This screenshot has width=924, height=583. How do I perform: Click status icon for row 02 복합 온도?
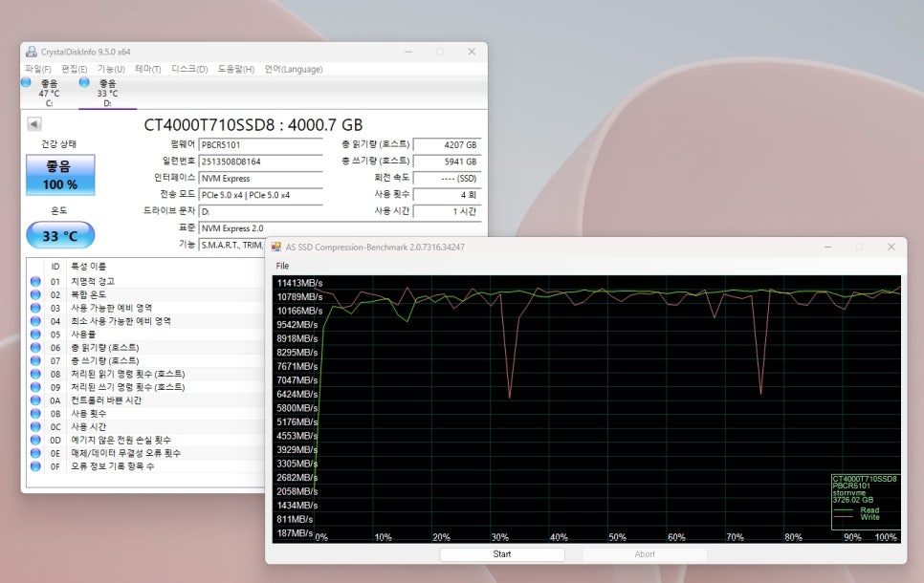pyautogui.click(x=35, y=294)
